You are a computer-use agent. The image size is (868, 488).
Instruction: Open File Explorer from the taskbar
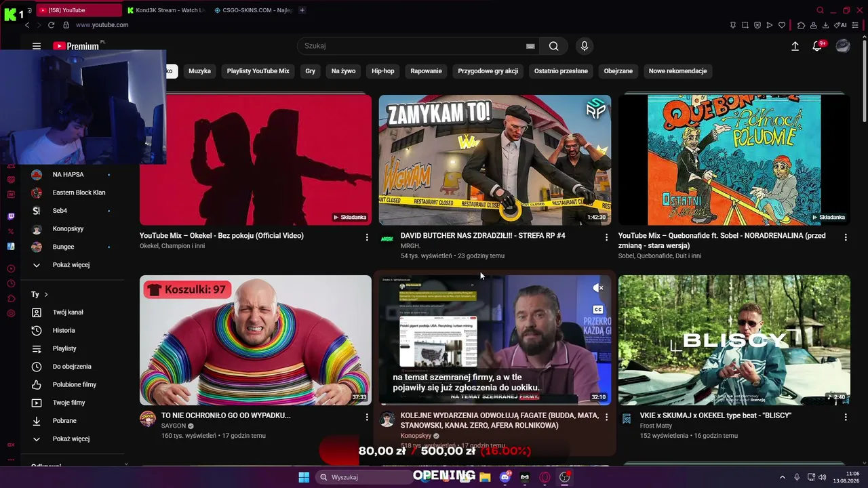pos(486,477)
